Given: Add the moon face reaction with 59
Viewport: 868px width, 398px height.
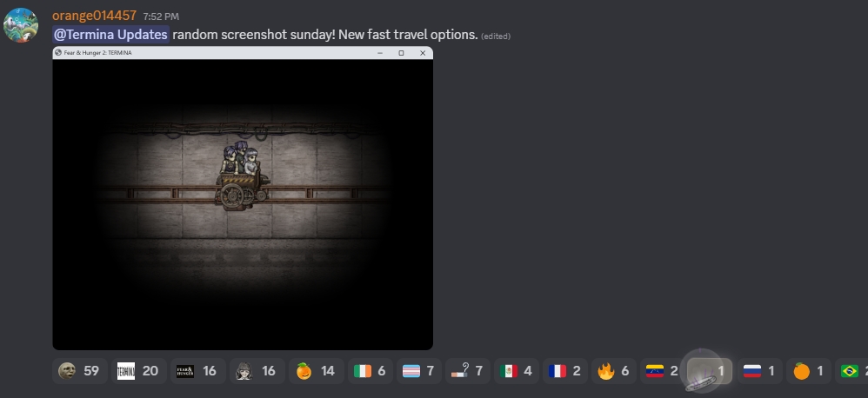Looking at the screenshot, I should [80, 371].
